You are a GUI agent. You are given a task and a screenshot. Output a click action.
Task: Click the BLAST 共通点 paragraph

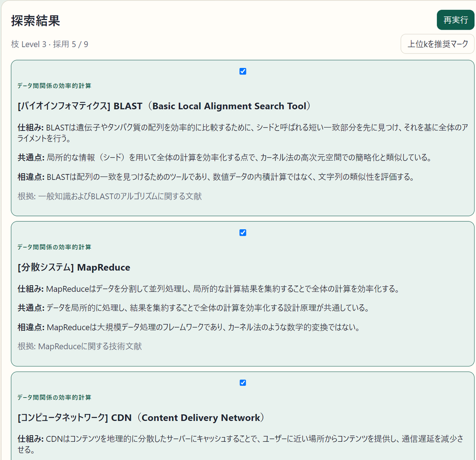(x=225, y=157)
